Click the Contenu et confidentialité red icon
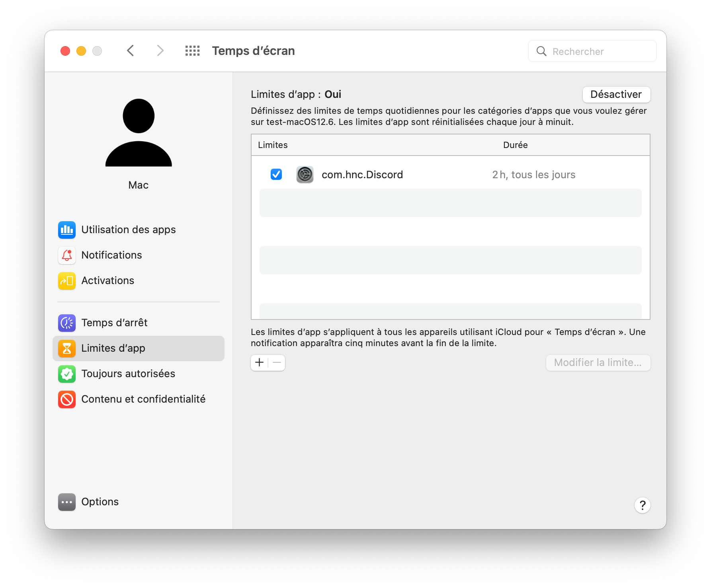The width and height of the screenshot is (711, 588). click(67, 399)
